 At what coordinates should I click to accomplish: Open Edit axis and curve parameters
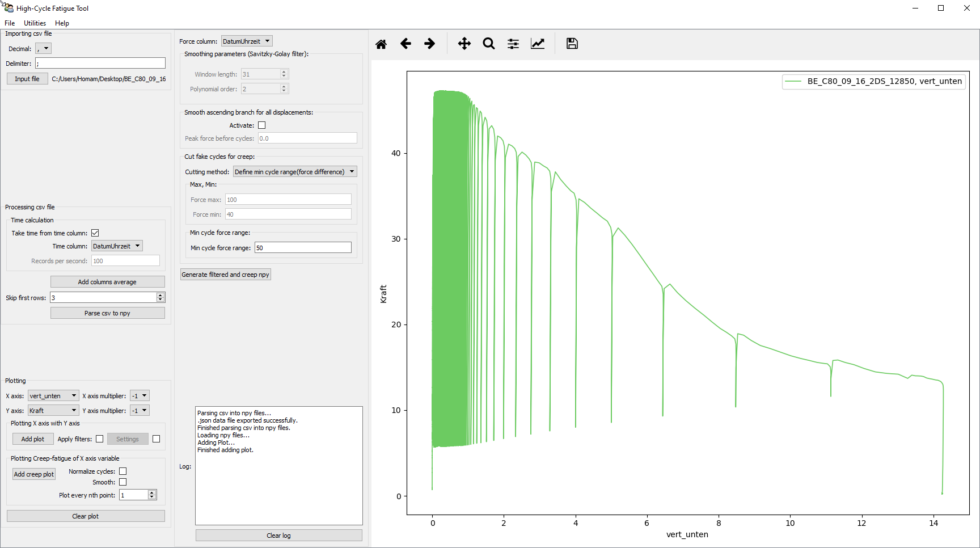tap(538, 44)
